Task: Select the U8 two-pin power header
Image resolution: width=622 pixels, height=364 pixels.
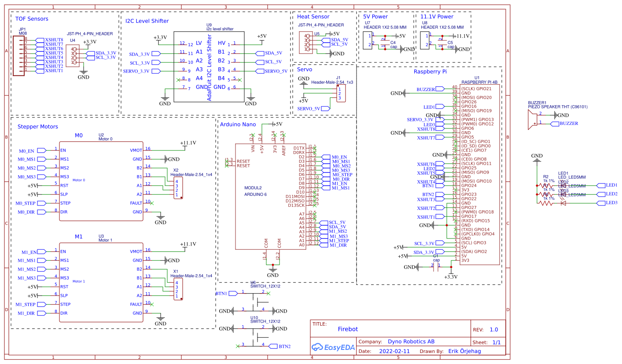Action: (425, 40)
